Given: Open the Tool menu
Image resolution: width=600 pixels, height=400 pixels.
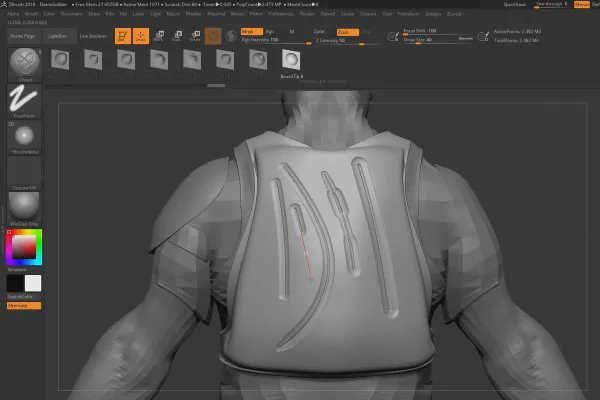Looking at the screenshot, I should click(x=387, y=14).
